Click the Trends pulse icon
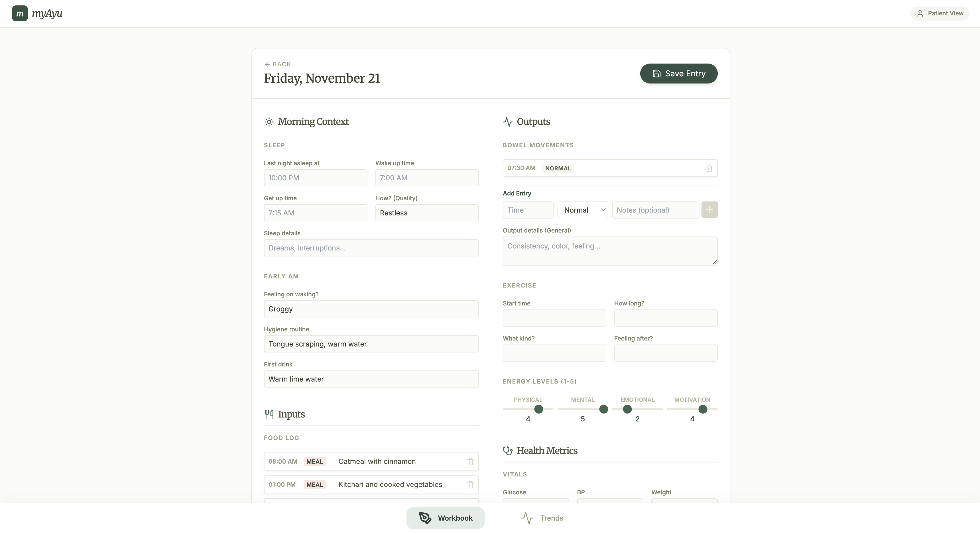Screen dimensions: 980x534 pyautogui.click(x=527, y=518)
